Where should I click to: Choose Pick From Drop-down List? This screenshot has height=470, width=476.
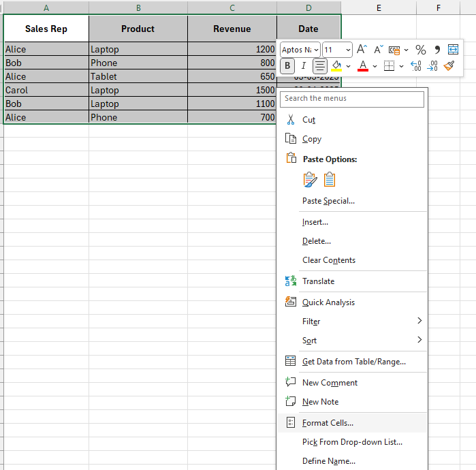352,442
